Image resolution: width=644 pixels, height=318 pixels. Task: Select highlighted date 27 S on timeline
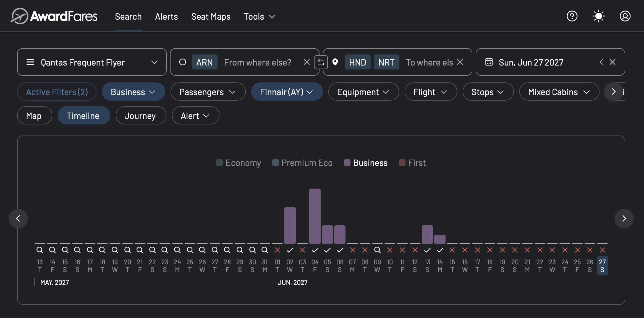coord(602,266)
